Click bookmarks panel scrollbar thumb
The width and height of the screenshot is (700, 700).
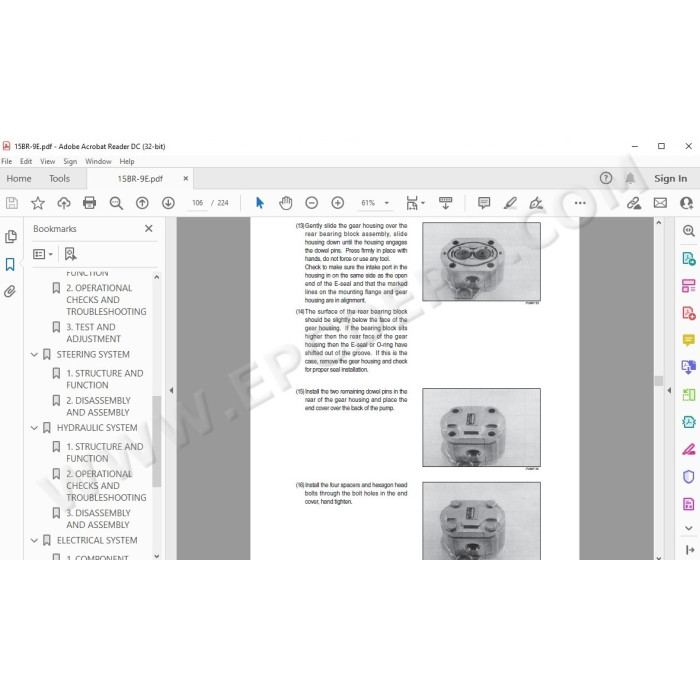pyautogui.click(x=156, y=441)
